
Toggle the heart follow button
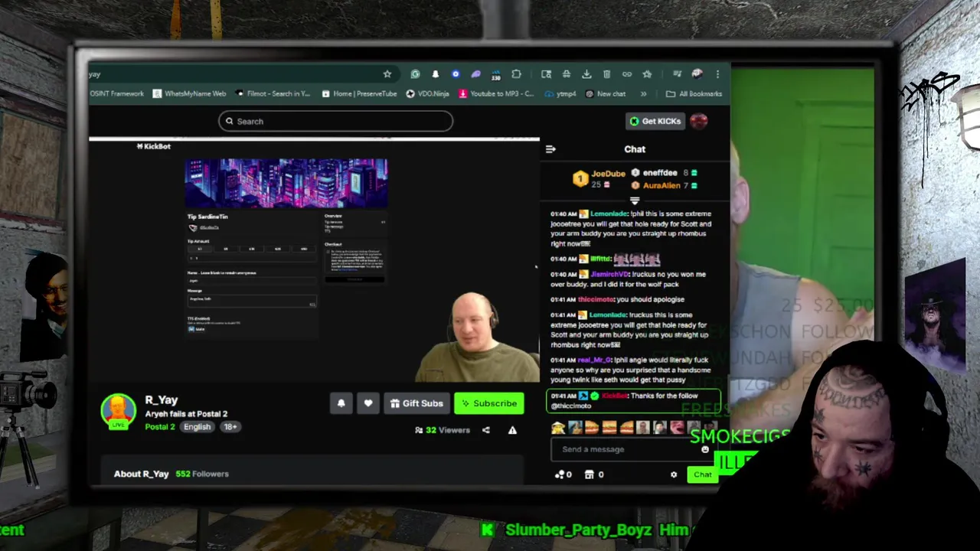(368, 403)
